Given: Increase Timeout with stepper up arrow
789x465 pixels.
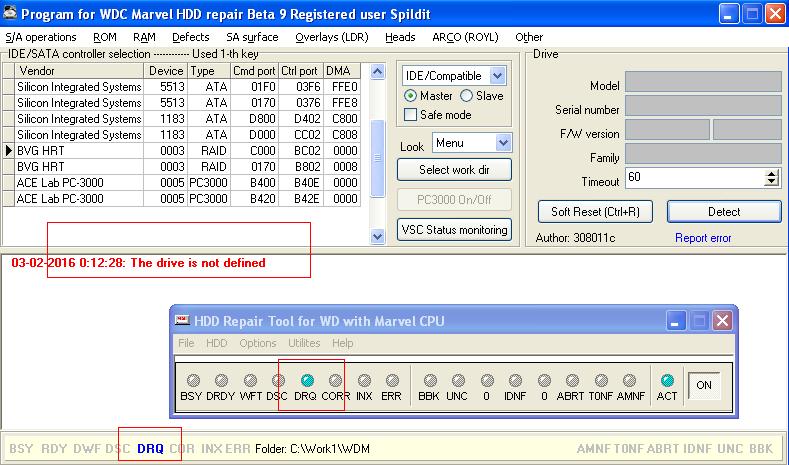Looking at the screenshot, I should pos(771,174).
